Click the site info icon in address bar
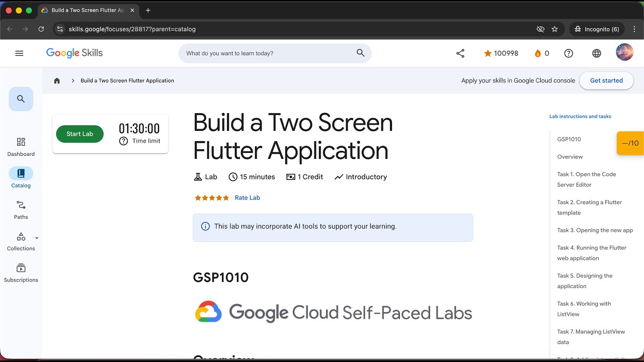The width and height of the screenshot is (644, 362). coord(60,29)
